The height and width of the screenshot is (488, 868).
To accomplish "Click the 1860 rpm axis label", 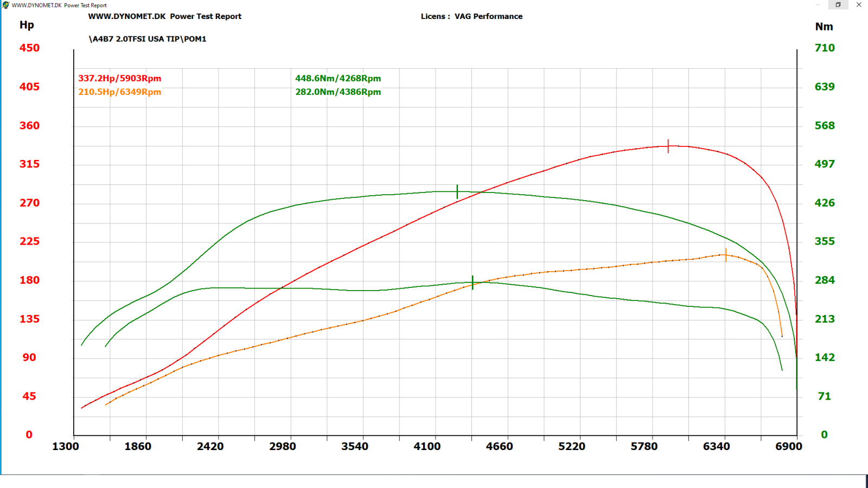I will tap(138, 446).
